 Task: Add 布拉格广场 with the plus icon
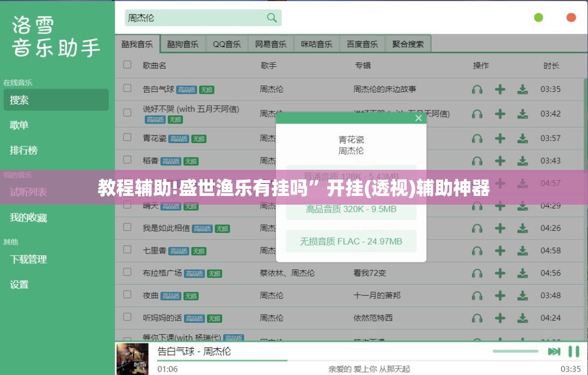(500, 273)
